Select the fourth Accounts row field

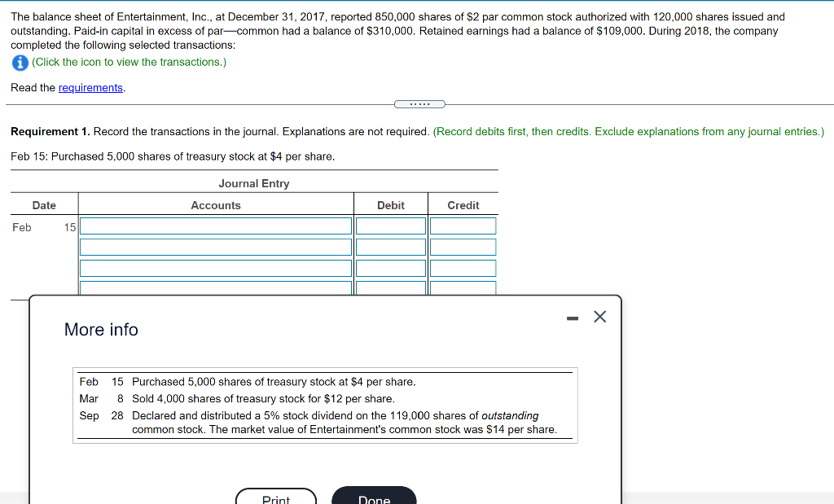(x=216, y=287)
